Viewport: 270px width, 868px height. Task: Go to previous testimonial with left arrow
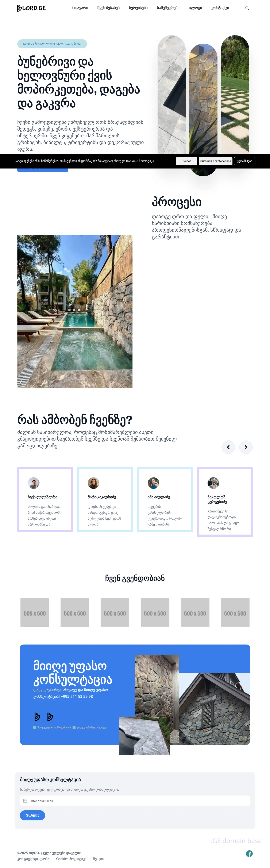[x=228, y=447]
